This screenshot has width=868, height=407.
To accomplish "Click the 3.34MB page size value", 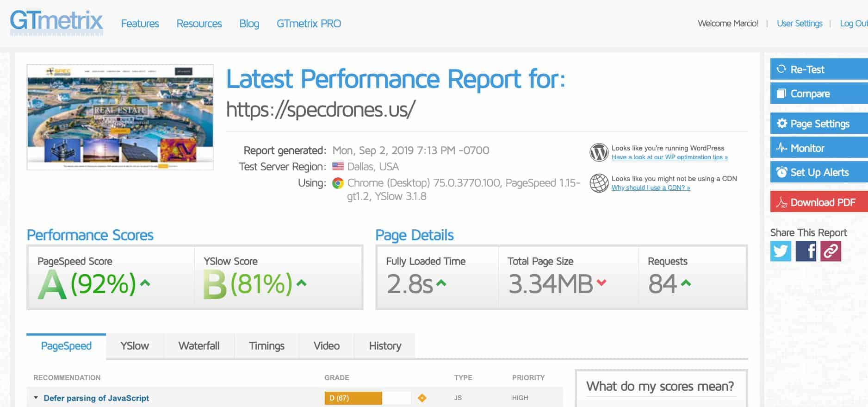I will click(x=551, y=284).
